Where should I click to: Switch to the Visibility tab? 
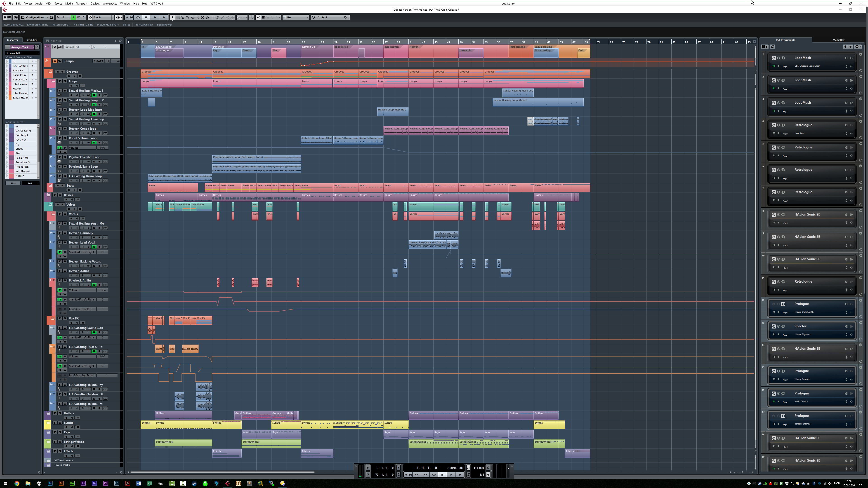pyautogui.click(x=32, y=40)
